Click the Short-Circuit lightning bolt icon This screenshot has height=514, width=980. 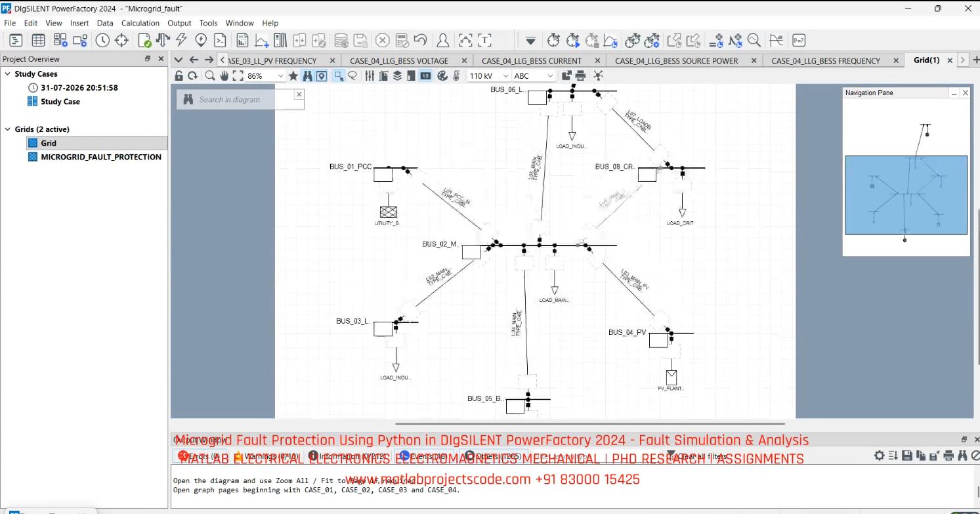point(181,40)
